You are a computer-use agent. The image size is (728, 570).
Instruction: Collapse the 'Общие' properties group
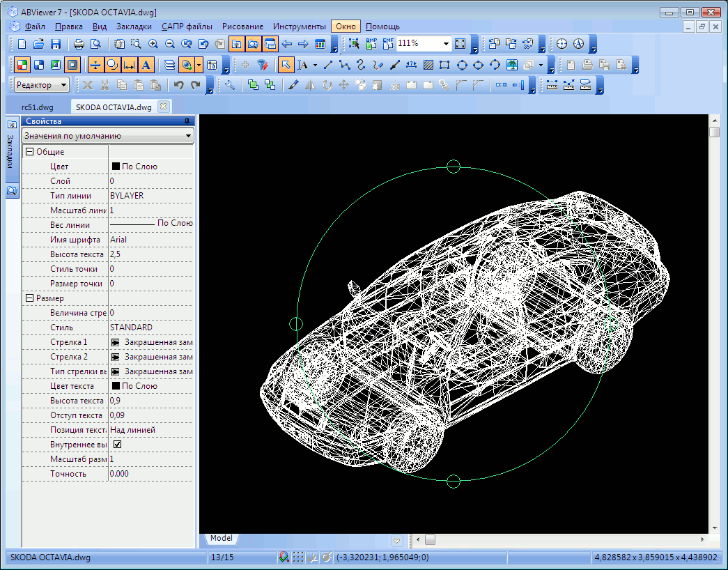pyautogui.click(x=29, y=151)
